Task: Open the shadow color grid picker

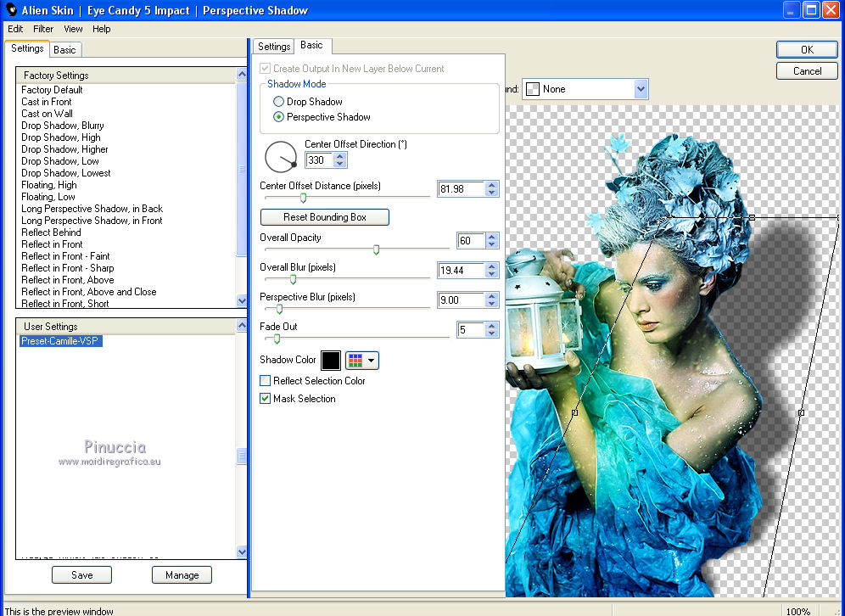Action: coord(355,361)
